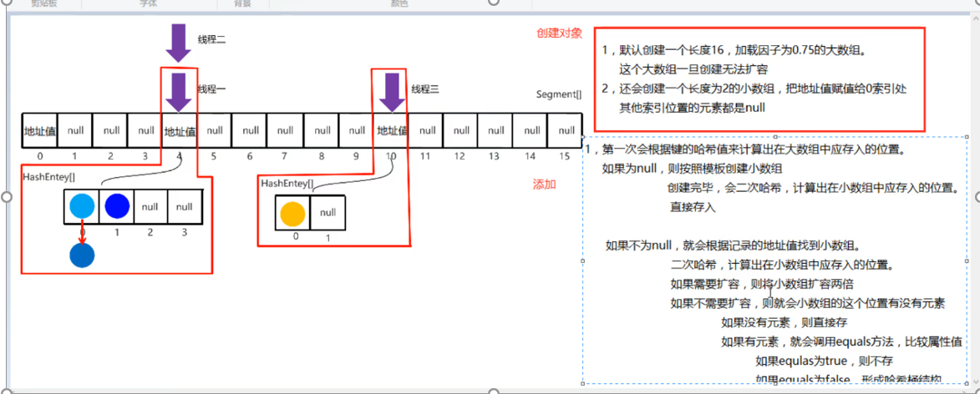The height and width of the screenshot is (394, 980).
Task: Click the null cell at Segment index 12
Action: click(x=461, y=131)
